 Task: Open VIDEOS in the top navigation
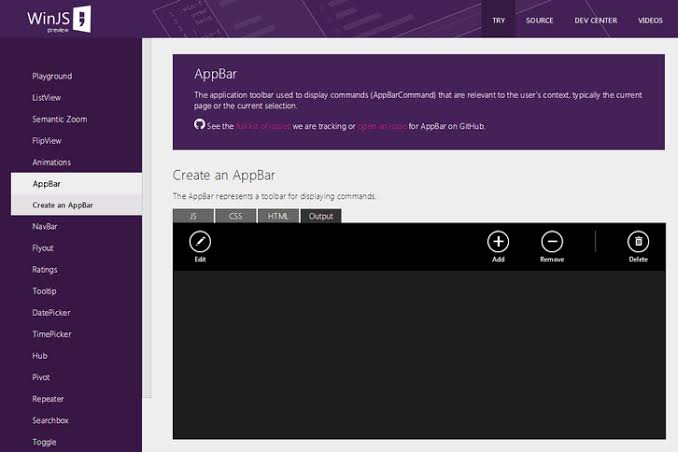650,20
